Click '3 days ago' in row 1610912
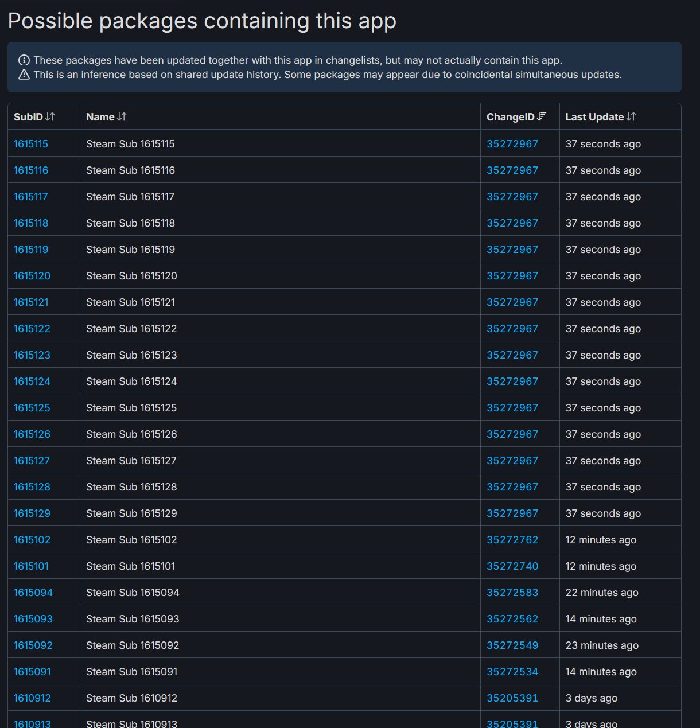The height and width of the screenshot is (728, 700). pos(592,698)
